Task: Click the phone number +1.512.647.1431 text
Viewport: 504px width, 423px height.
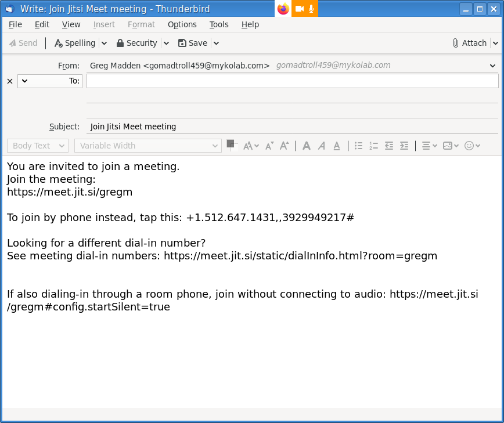Action: point(231,218)
